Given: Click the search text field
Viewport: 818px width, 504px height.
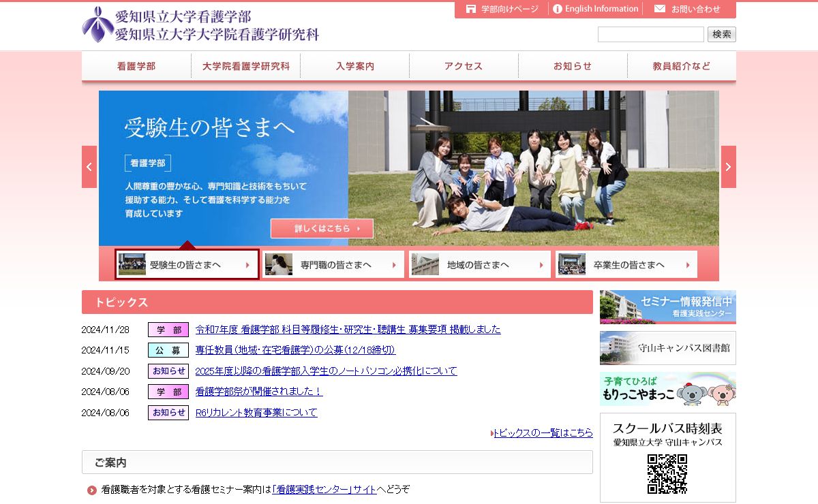Looking at the screenshot, I should 650,34.
